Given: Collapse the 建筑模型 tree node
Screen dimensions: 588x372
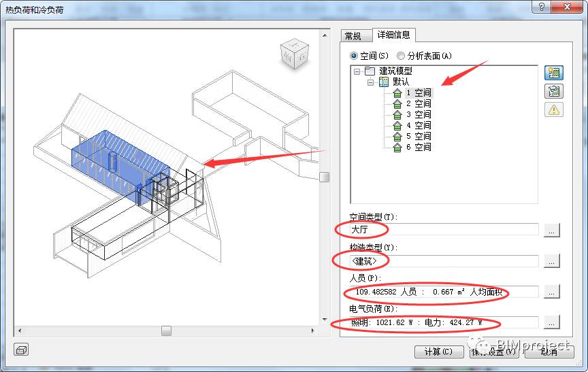Looking at the screenshot, I should tap(357, 71).
